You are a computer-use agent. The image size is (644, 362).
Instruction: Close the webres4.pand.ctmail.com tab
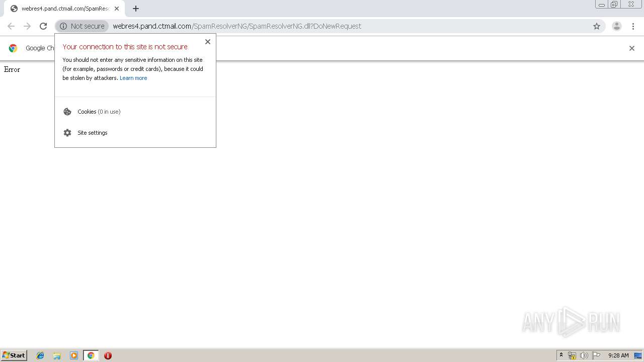tap(117, 9)
